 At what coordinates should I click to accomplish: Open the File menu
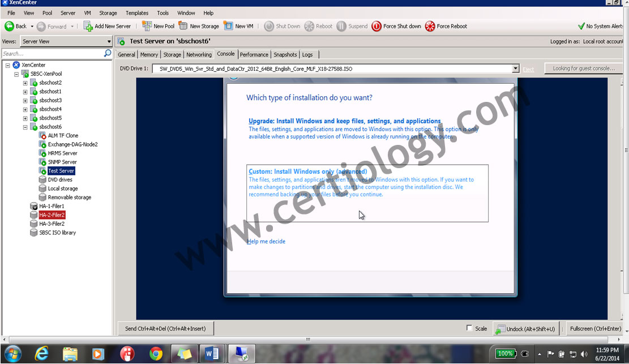(x=11, y=13)
